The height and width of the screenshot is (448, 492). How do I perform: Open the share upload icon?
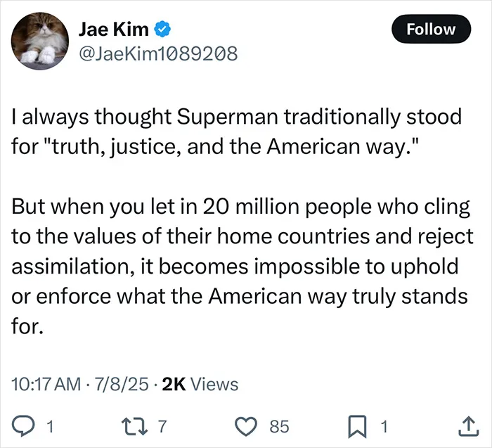click(469, 426)
